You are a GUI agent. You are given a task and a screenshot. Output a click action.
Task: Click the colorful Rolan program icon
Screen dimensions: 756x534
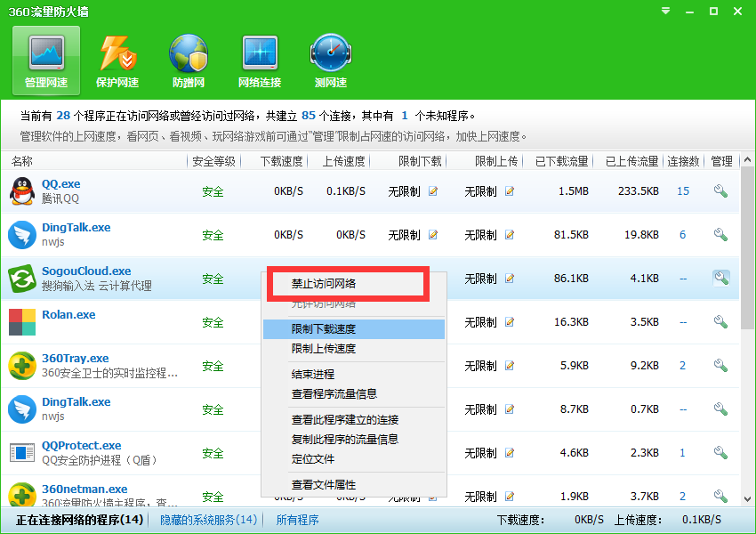coord(22,322)
